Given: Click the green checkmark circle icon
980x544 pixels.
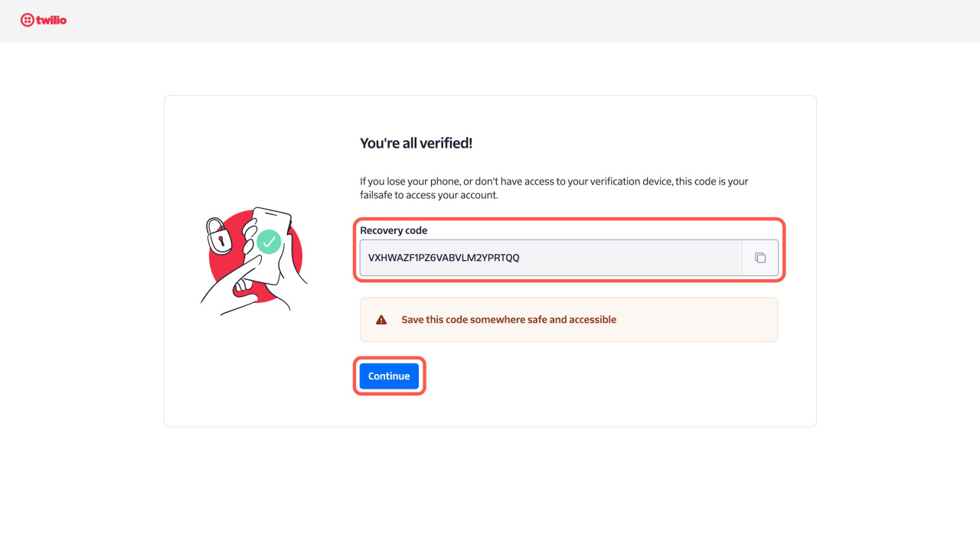Looking at the screenshot, I should [x=268, y=242].
